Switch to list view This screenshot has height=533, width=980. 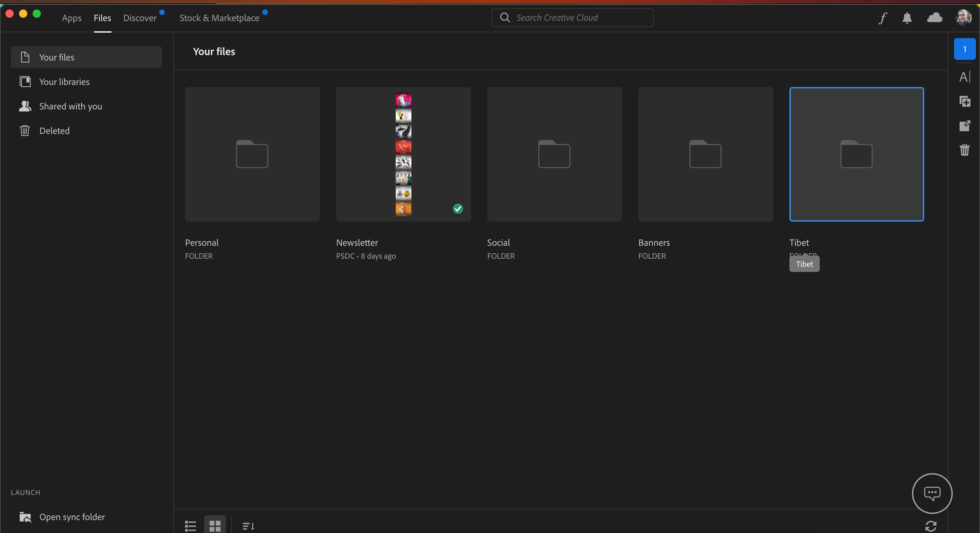[x=190, y=526]
